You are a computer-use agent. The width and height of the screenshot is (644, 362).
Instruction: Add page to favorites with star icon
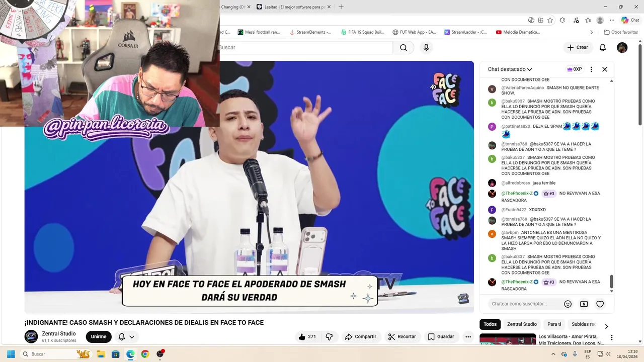pos(550,20)
